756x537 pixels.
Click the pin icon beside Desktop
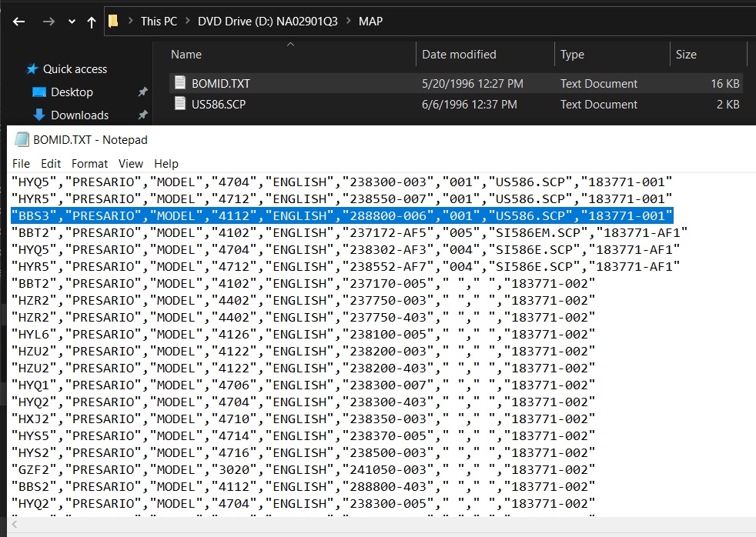[142, 92]
